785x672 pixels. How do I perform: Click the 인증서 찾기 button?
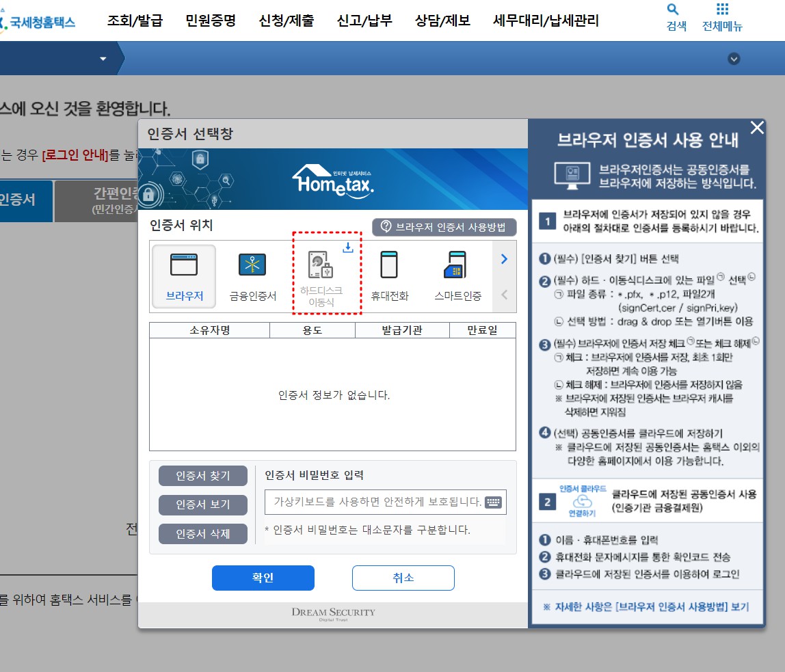coord(202,476)
